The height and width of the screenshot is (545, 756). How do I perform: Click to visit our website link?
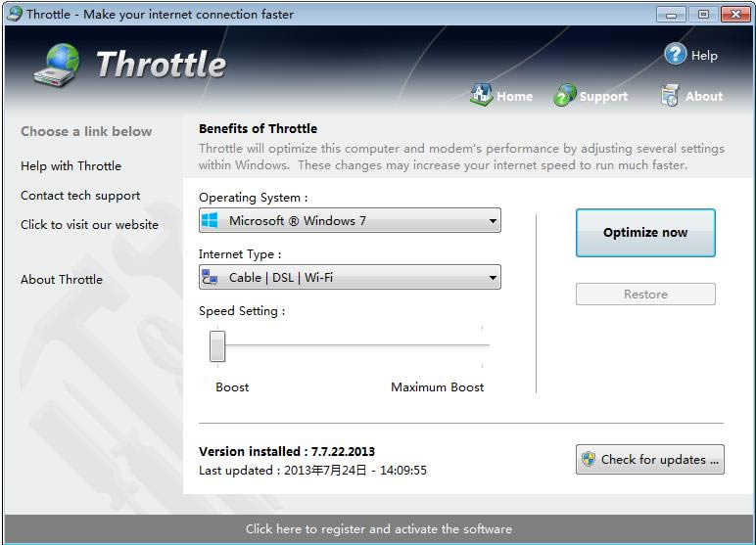coord(89,224)
